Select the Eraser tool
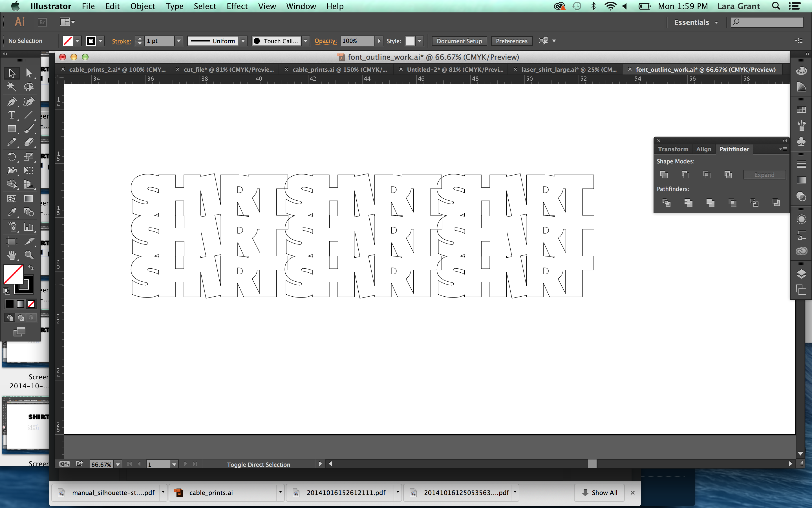 [x=29, y=143]
